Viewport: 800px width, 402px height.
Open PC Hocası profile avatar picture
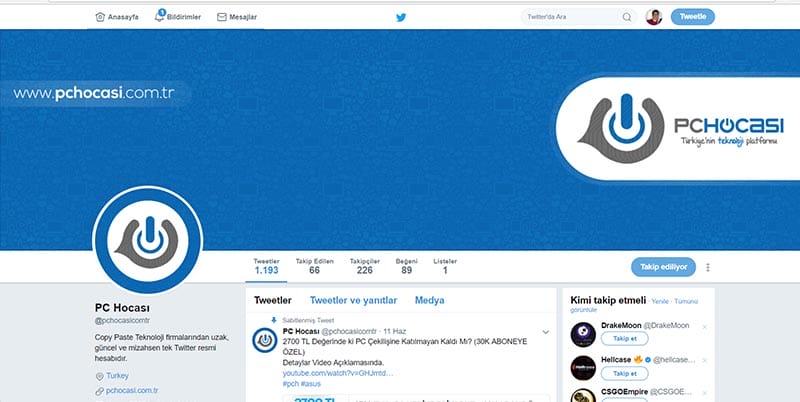(148, 236)
